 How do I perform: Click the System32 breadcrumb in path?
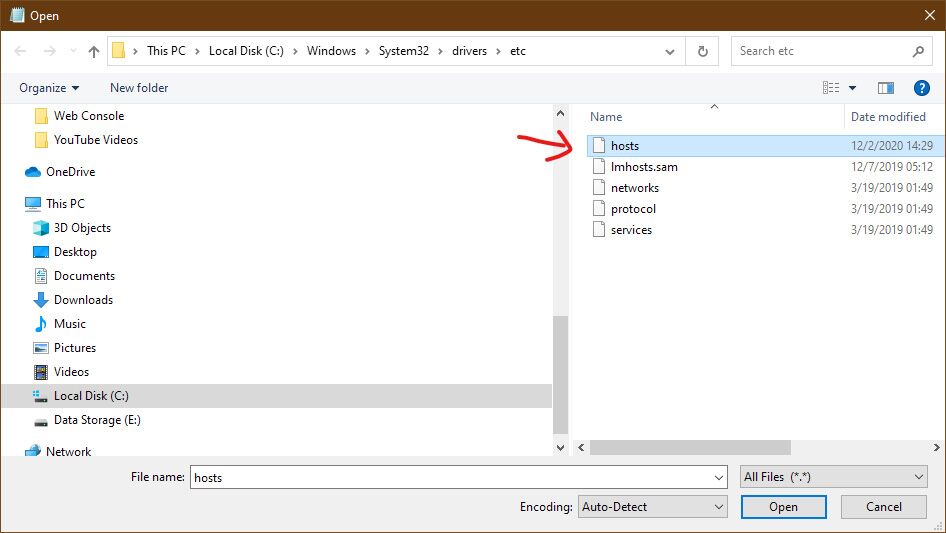(x=403, y=51)
